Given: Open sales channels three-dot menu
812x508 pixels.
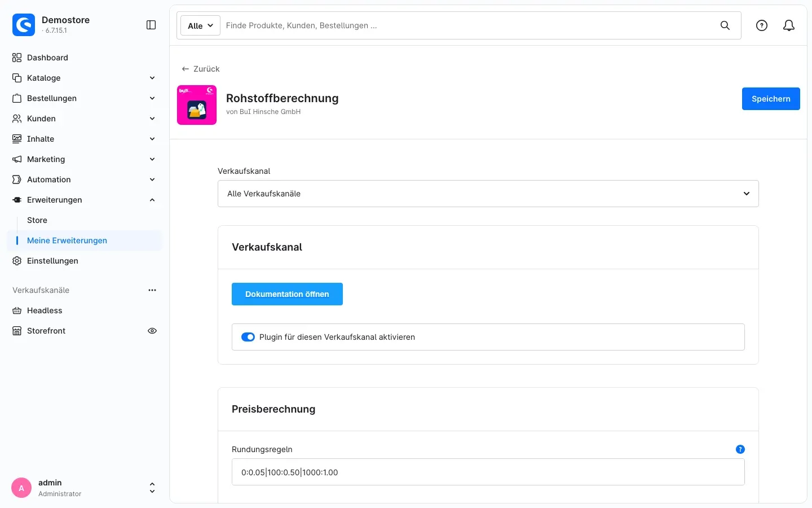Looking at the screenshot, I should (x=152, y=290).
